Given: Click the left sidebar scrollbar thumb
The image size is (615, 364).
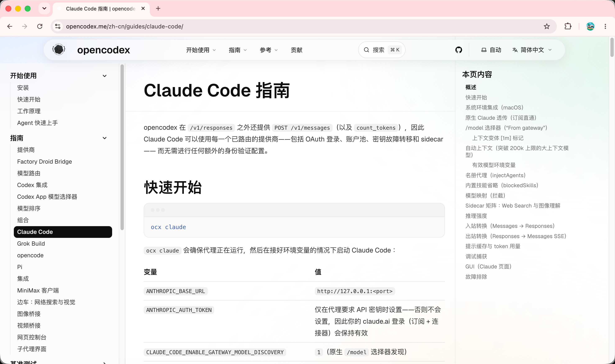Looking at the screenshot, I should coord(122,147).
